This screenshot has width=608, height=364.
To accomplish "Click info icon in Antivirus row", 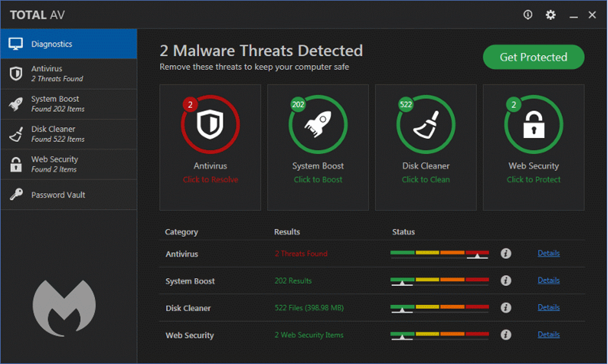I will pos(506,254).
